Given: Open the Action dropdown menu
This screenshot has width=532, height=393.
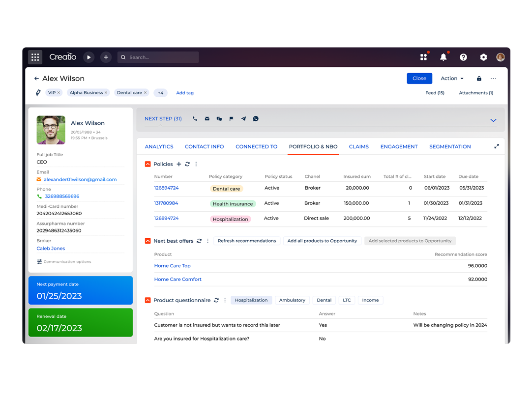Looking at the screenshot, I should (452, 79).
